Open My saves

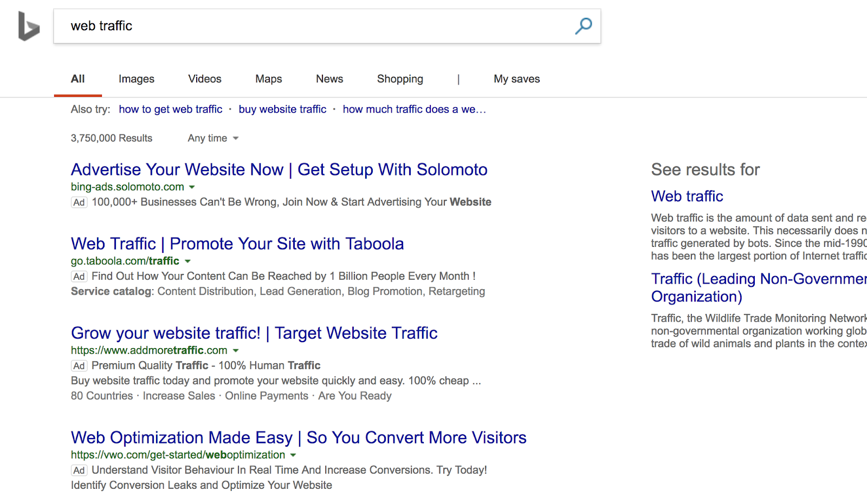point(516,79)
